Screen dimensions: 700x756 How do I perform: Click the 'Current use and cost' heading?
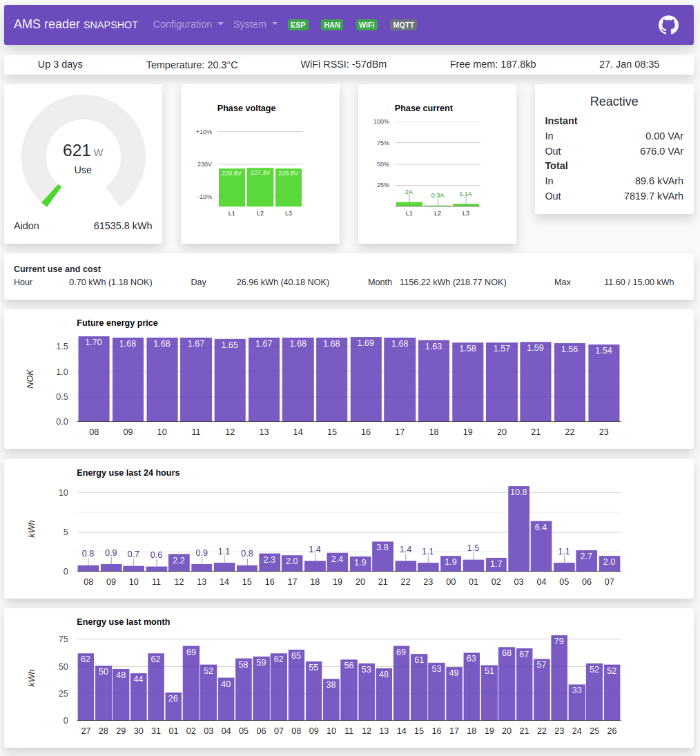tap(57, 269)
